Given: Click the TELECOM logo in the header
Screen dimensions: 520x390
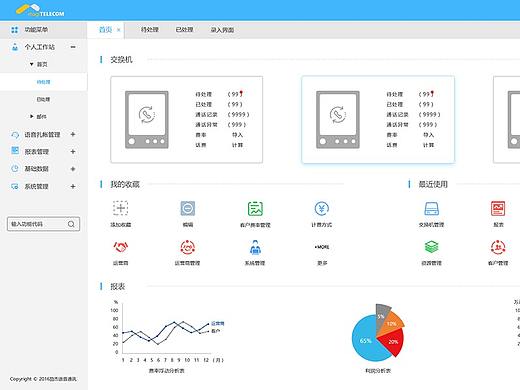Looking at the screenshot, I should (40, 11).
